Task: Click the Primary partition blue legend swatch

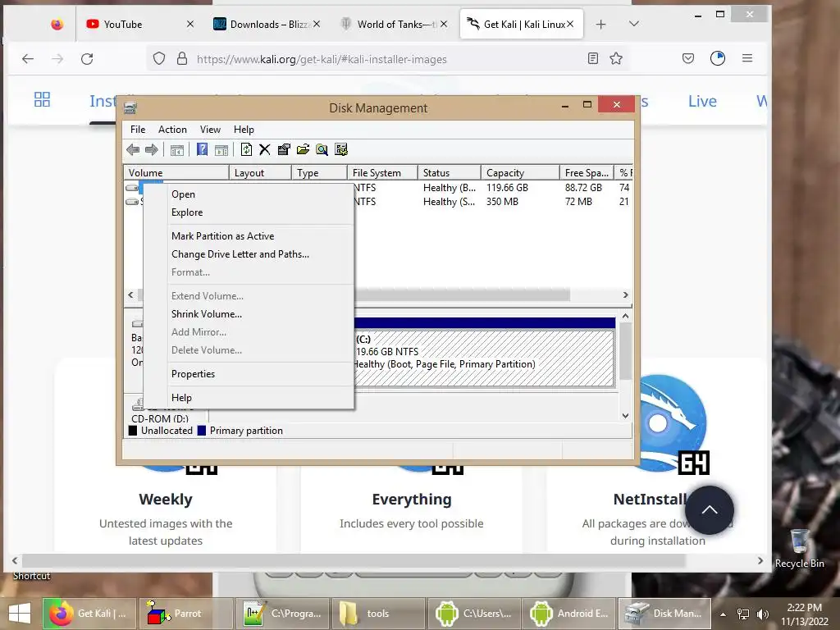Action: (x=202, y=431)
